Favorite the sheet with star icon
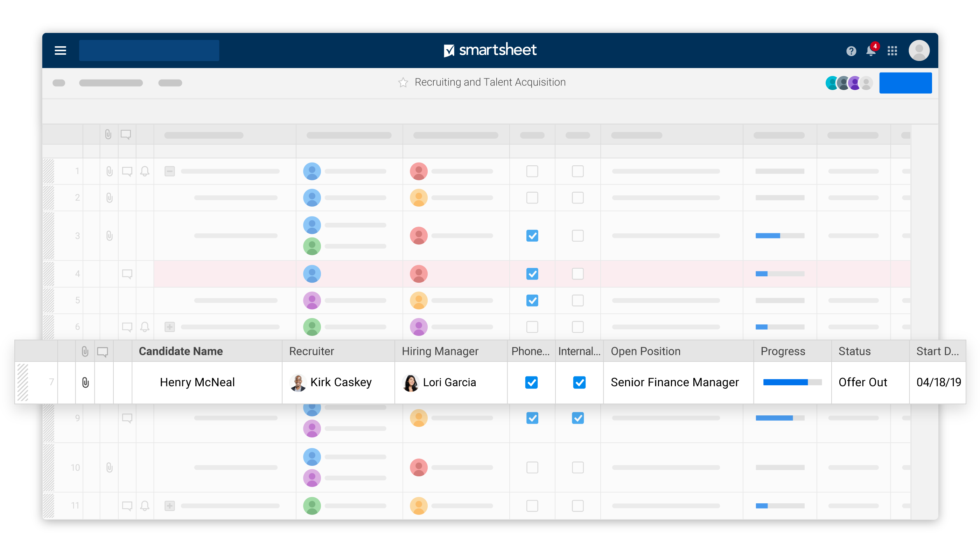Screen dimensions: 980x552 (x=403, y=82)
